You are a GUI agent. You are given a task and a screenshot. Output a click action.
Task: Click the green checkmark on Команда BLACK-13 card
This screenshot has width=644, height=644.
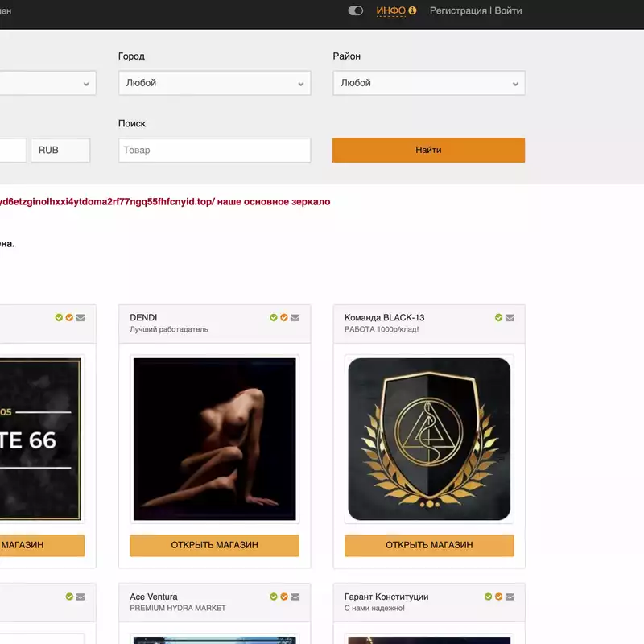point(499,318)
